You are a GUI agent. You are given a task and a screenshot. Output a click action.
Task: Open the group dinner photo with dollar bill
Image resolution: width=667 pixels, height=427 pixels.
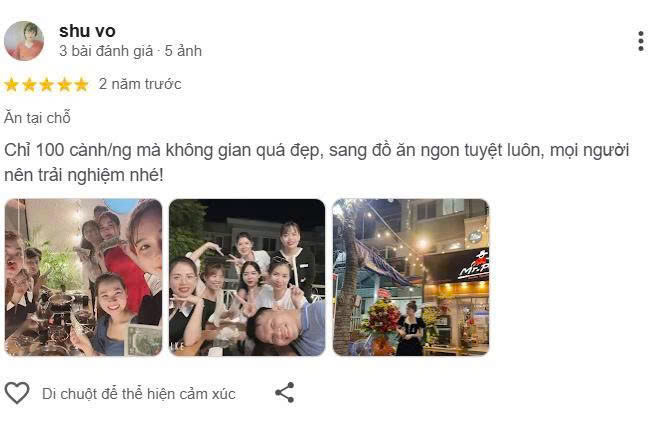(83, 277)
